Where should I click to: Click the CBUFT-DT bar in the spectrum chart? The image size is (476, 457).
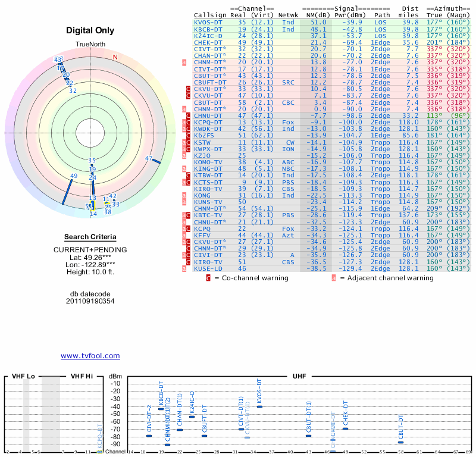204,436
